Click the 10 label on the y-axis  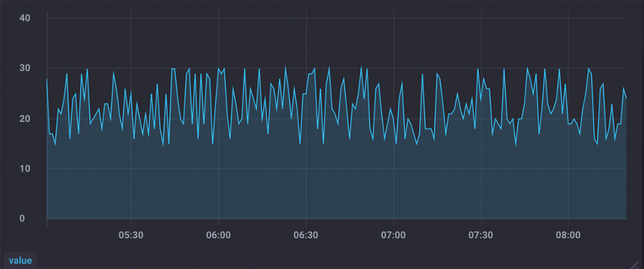tap(25, 169)
